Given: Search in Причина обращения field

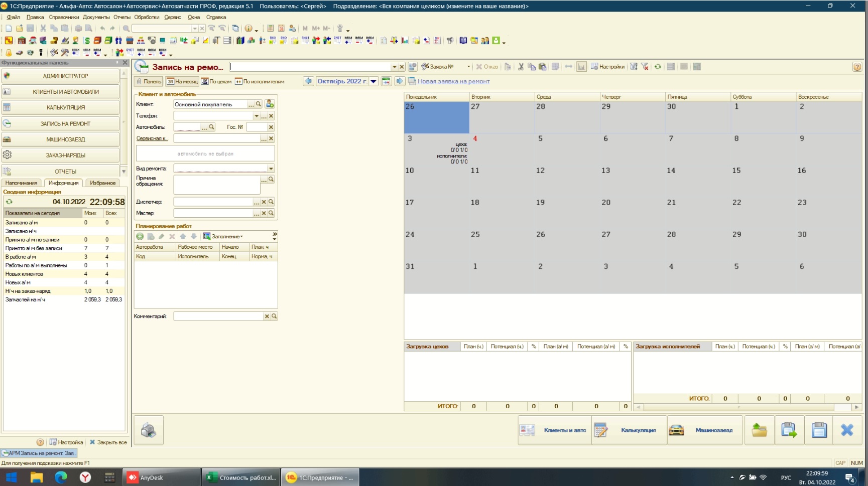Looking at the screenshot, I should coord(271,179).
